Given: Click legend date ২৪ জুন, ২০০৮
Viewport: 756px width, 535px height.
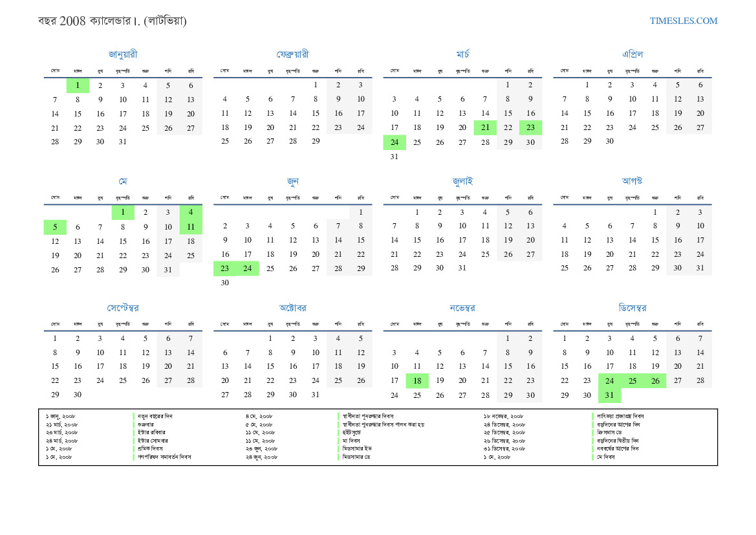Looking at the screenshot, I should tap(261, 457).
